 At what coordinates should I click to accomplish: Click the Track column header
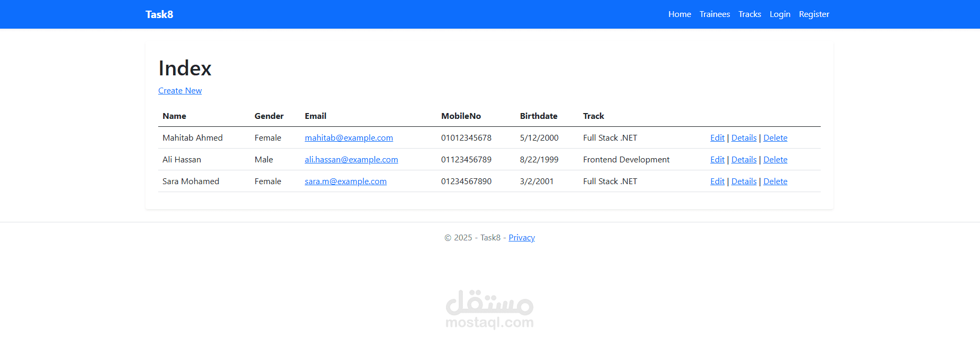pyautogui.click(x=594, y=116)
